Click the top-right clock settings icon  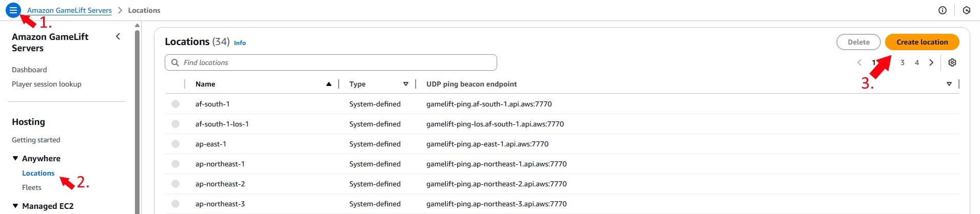point(967,10)
